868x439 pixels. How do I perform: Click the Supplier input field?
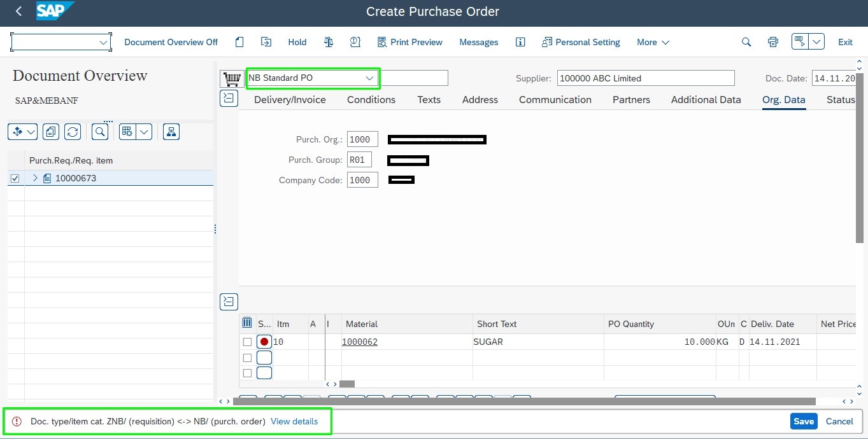645,78
